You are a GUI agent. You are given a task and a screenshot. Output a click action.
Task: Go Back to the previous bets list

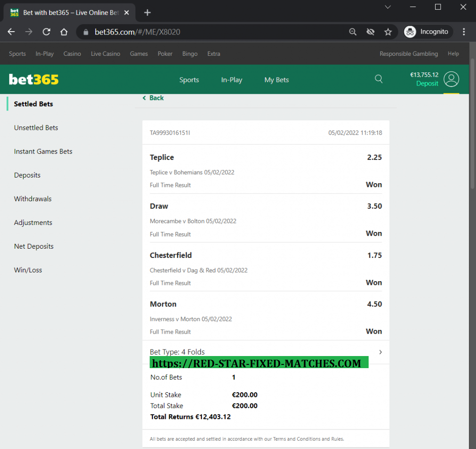tap(153, 98)
